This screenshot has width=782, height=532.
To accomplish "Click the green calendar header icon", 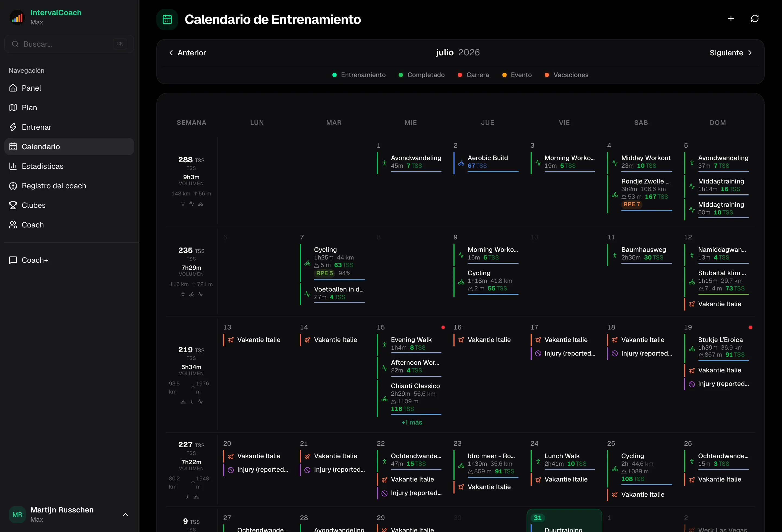I will point(167,19).
